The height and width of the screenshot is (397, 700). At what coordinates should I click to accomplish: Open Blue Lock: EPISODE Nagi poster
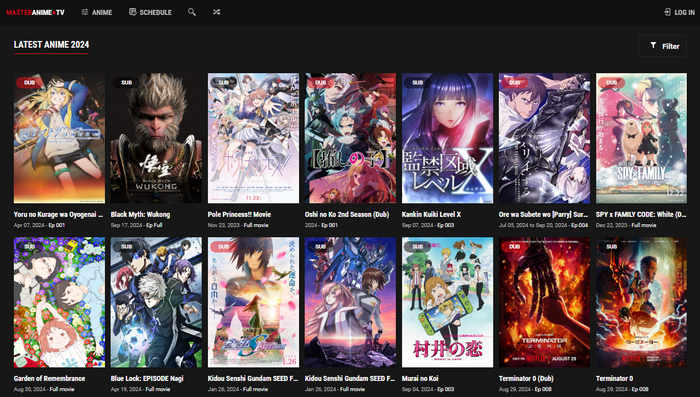point(156,302)
